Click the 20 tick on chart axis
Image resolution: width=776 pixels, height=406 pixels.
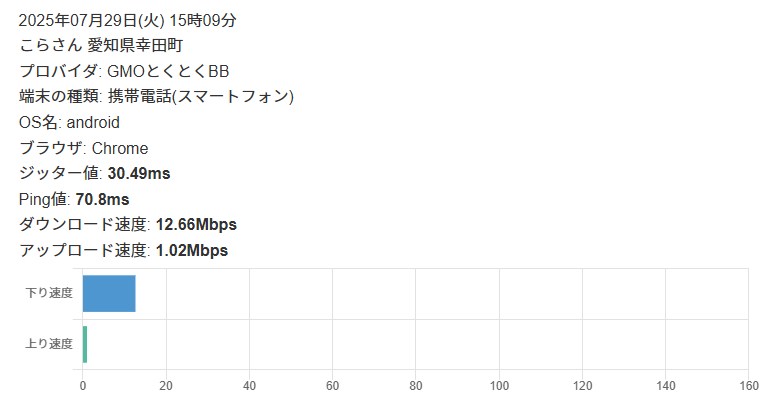point(166,385)
